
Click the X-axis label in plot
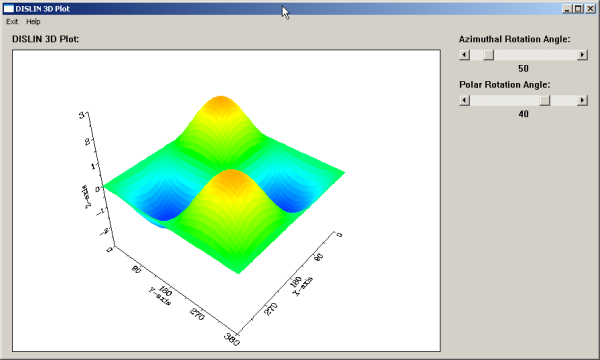tap(303, 286)
